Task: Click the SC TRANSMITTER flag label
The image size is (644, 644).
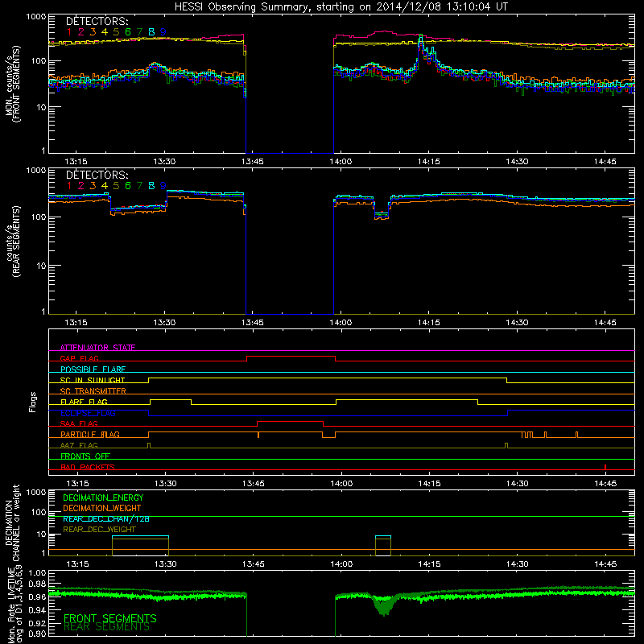Action: 93,391
